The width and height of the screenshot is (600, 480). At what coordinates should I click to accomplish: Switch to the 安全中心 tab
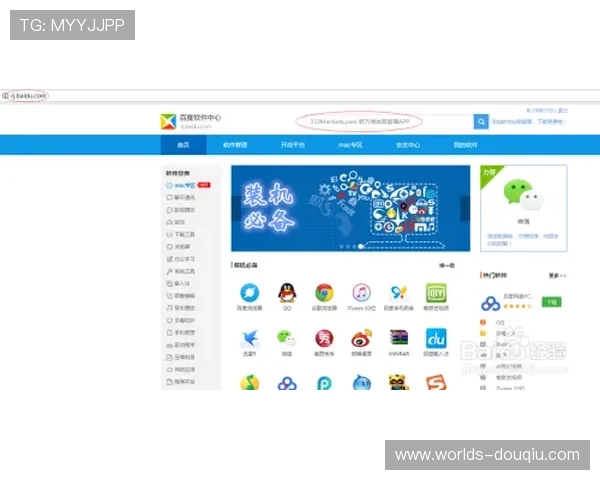[408, 145]
